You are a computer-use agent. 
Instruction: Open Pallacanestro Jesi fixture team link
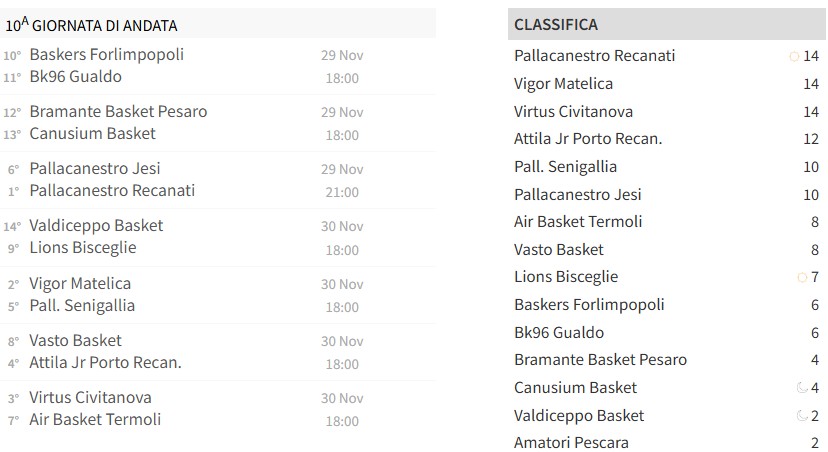point(95,168)
